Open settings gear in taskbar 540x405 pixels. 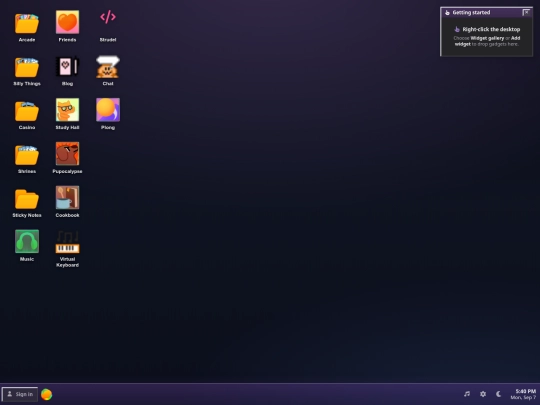coord(483,394)
